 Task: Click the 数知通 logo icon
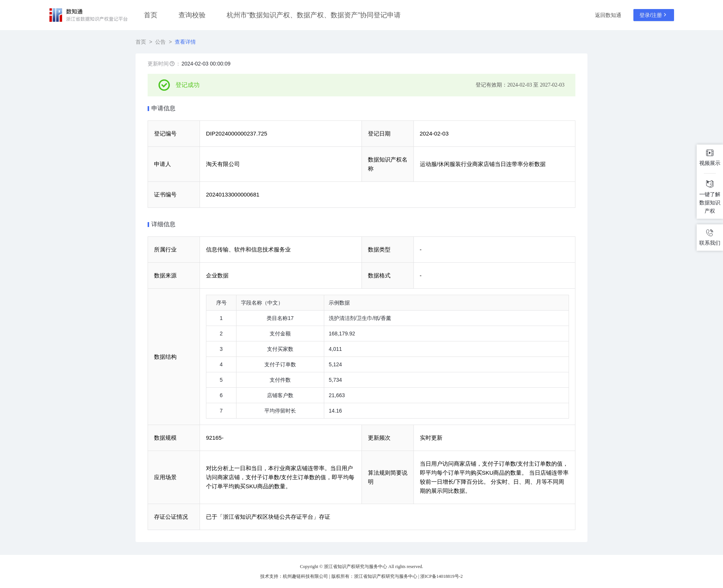point(56,15)
